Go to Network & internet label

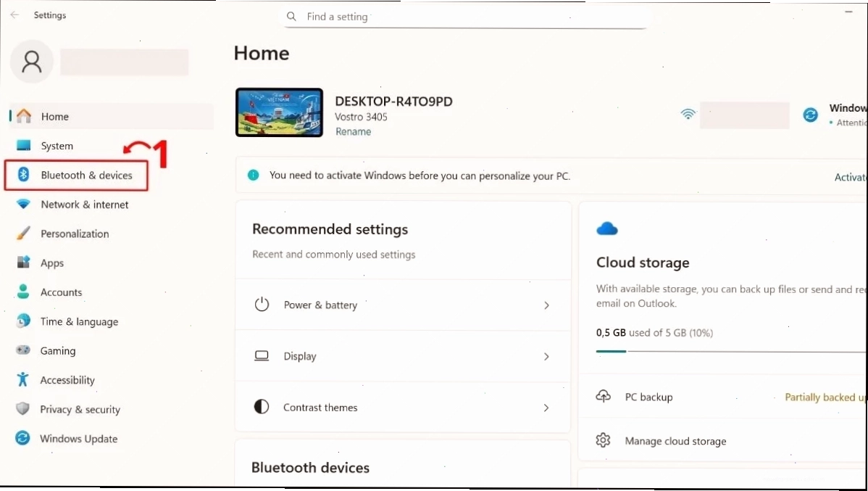click(x=85, y=205)
